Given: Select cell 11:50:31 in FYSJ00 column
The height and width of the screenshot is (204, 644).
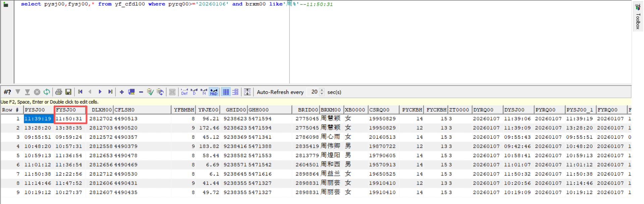Looking at the screenshot, I should point(70,119).
